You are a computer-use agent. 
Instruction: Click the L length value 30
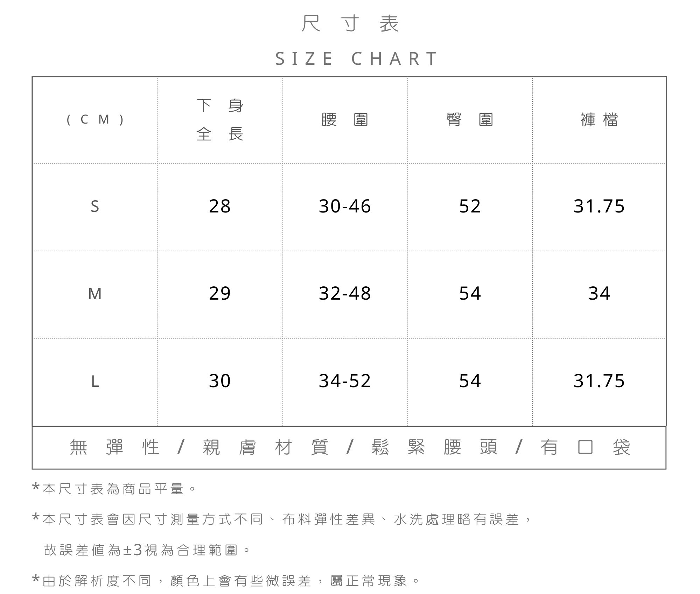click(220, 381)
